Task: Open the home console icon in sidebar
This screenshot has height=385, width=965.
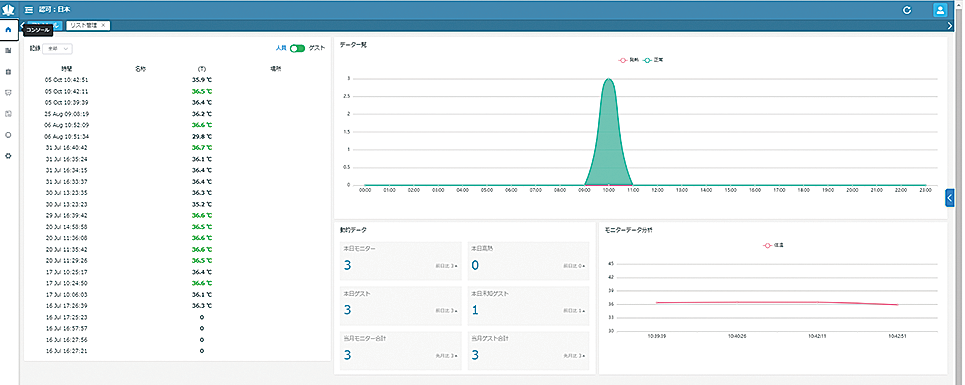Action: [9, 30]
